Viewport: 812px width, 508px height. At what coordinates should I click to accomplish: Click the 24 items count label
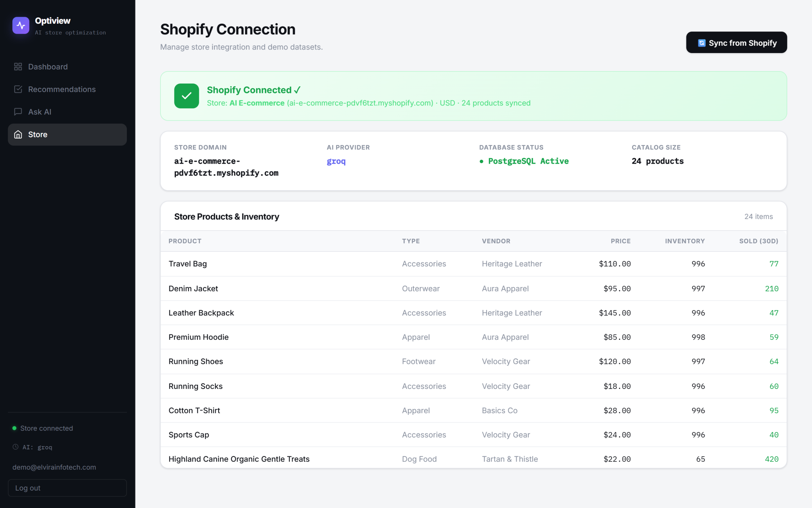pos(759,216)
